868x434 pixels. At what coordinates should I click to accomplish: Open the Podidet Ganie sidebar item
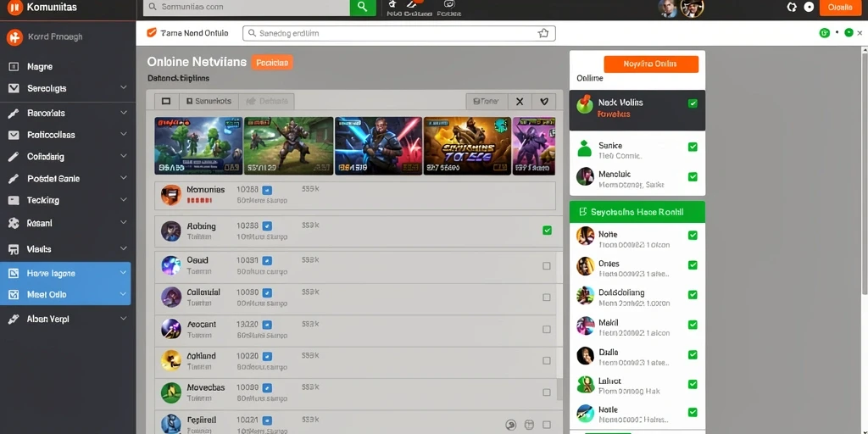pos(65,178)
